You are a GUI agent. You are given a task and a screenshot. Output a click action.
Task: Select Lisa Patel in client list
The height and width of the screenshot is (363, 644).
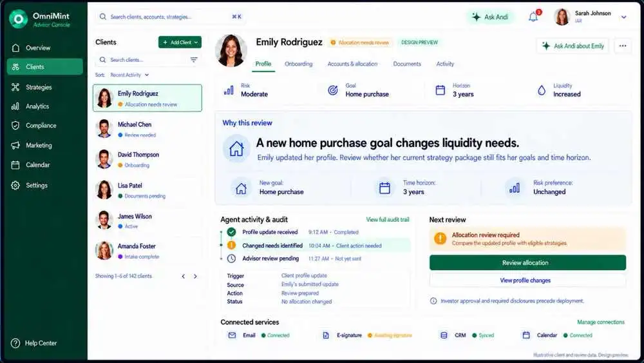click(x=147, y=190)
